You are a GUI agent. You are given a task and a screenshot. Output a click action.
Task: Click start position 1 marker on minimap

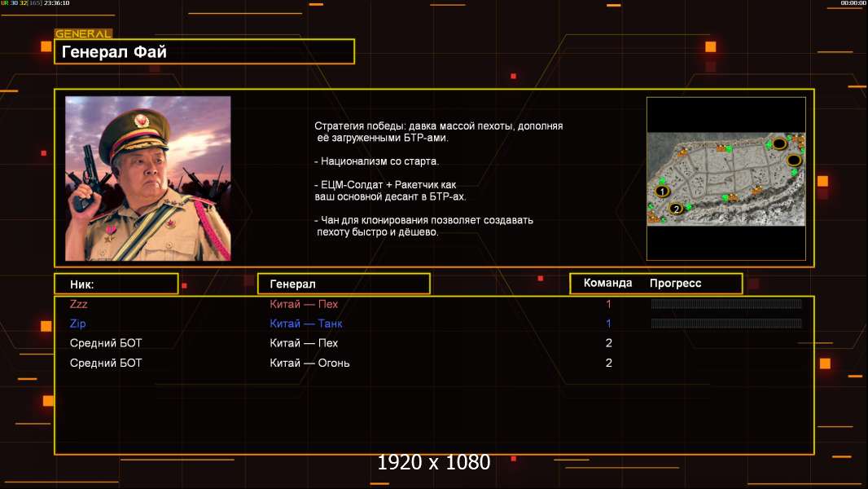(x=663, y=192)
